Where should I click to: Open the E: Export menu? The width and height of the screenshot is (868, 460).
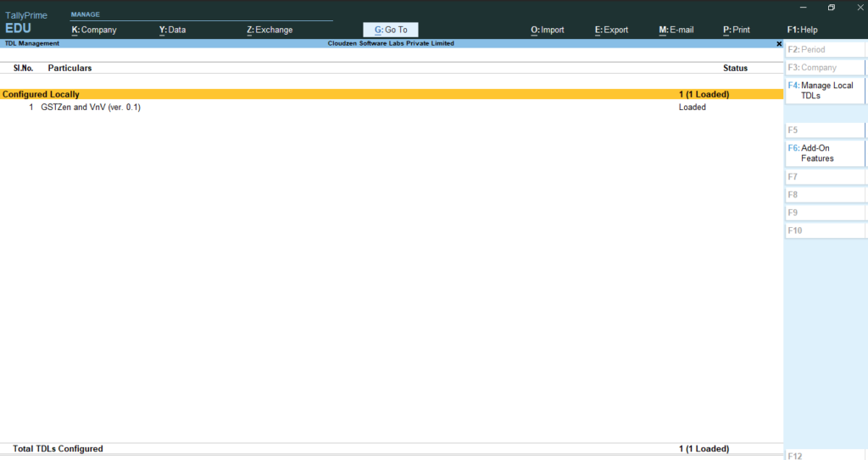(611, 30)
